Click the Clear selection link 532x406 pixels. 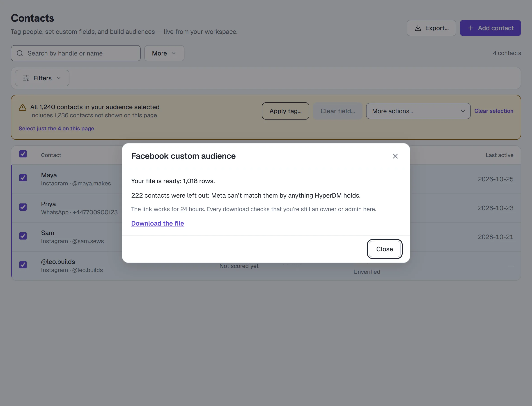pos(494,111)
